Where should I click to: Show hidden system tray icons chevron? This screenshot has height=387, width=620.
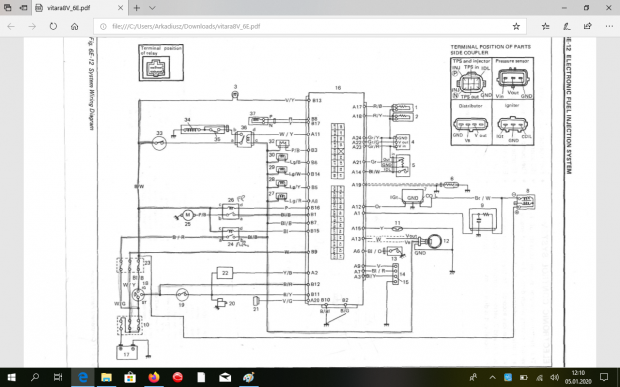(x=492, y=377)
